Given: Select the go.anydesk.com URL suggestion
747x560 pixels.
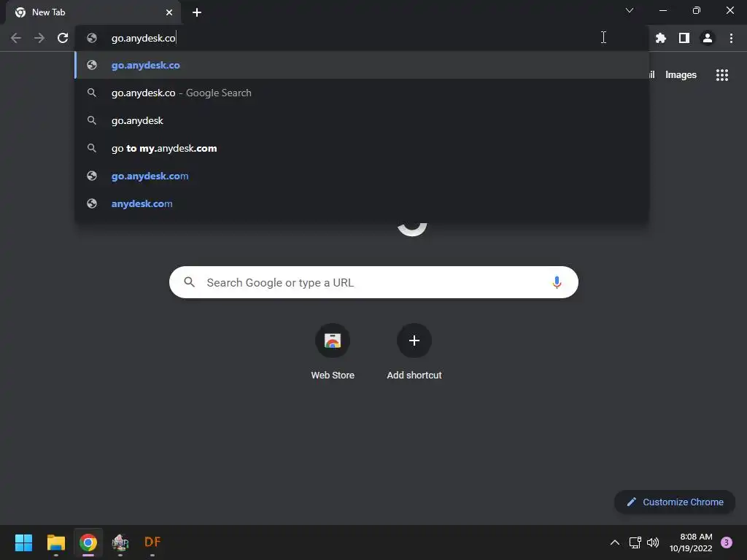Looking at the screenshot, I should [362, 176].
